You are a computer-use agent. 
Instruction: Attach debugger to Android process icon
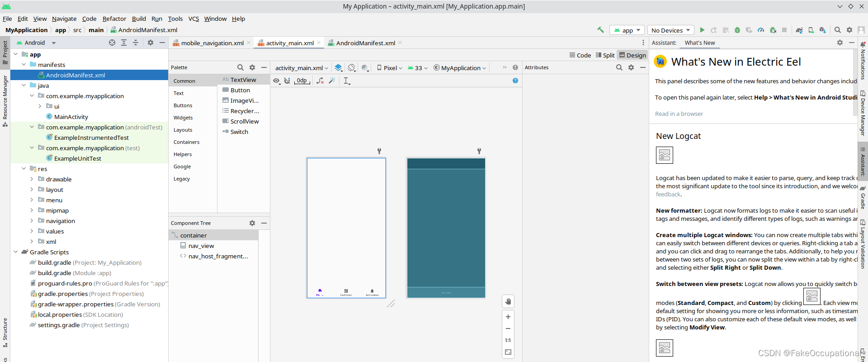pos(773,30)
